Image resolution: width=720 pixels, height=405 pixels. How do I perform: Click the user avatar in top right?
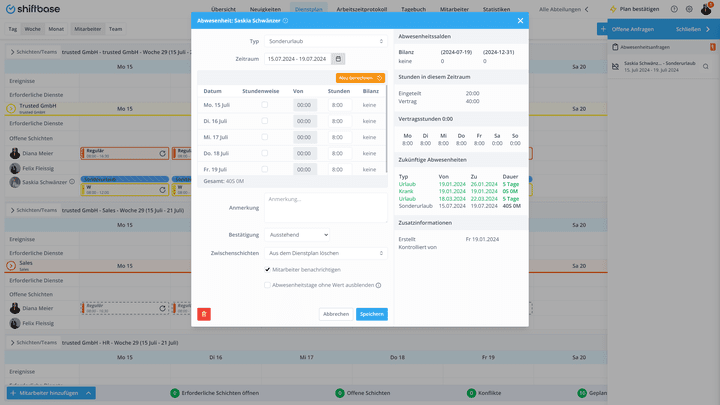[x=706, y=9]
